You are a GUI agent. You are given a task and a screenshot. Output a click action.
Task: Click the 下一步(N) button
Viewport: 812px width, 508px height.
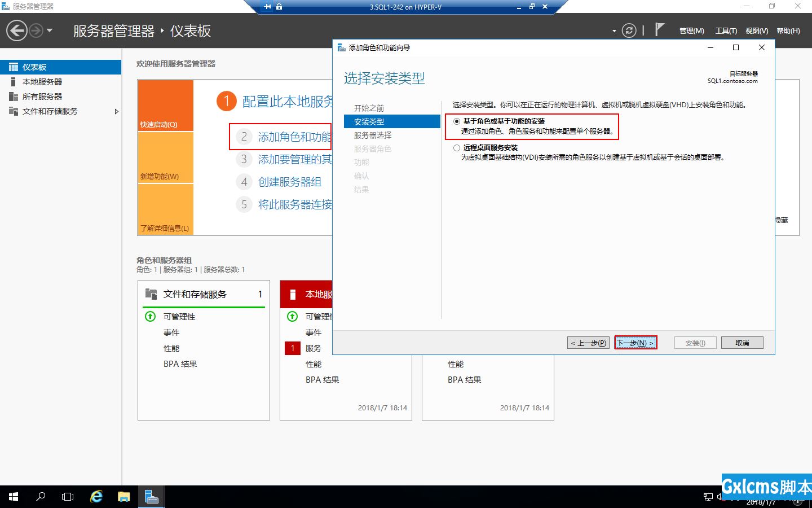(x=636, y=343)
